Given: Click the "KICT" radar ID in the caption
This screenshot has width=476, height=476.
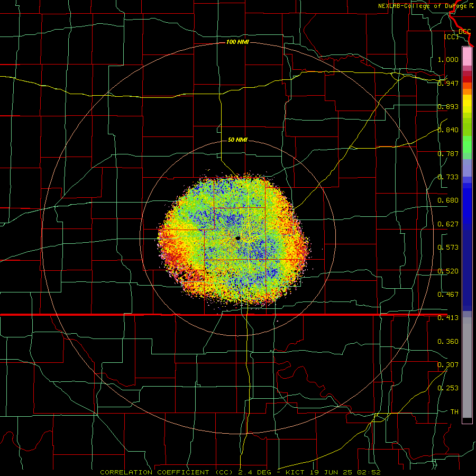Looking at the screenshot, I should click(296, 472).
